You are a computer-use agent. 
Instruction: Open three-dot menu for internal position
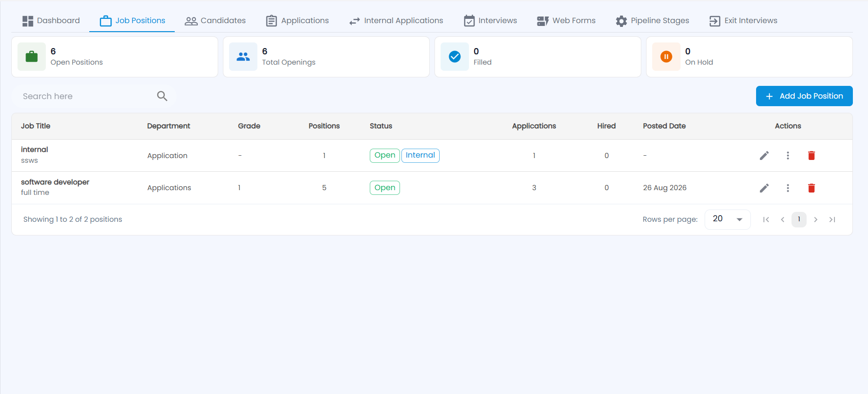[788, 156]
